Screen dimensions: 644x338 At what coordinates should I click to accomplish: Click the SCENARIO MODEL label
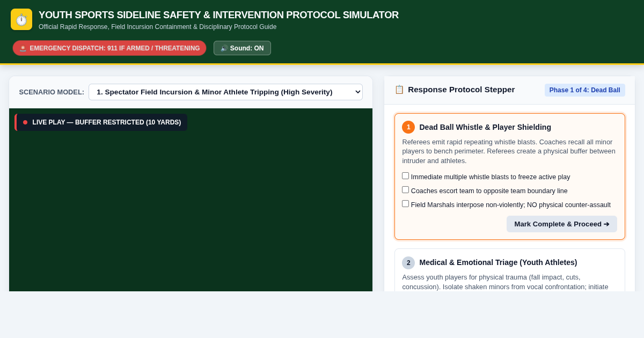[x=52, y=92]
